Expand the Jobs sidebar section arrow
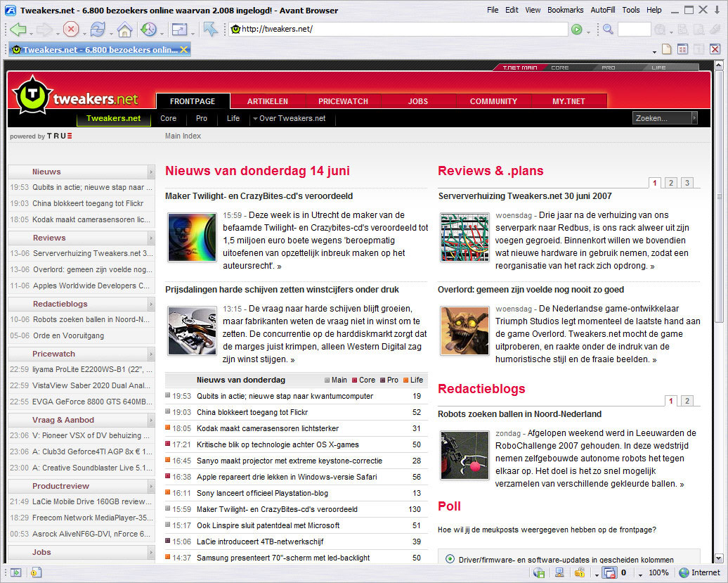Screen dimensions: 728x583 (x=151, y=552)
